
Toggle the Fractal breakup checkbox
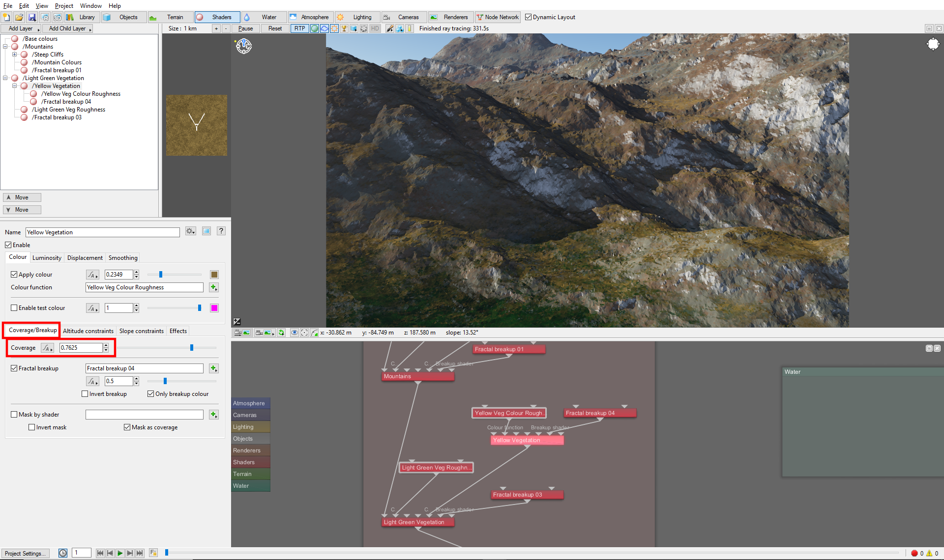(x=14, y=368)
